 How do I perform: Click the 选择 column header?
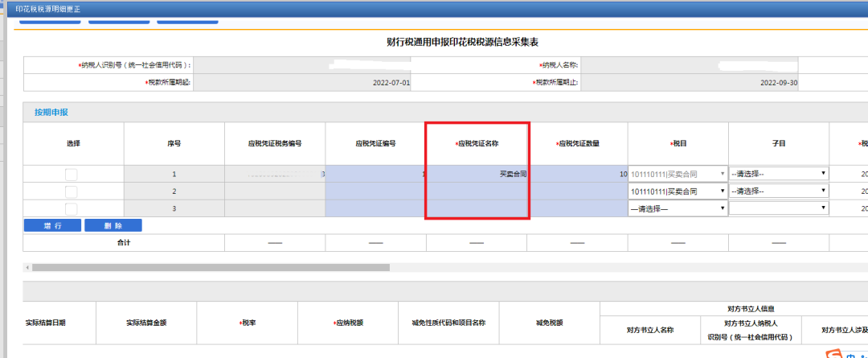click(x=73, y=143)
